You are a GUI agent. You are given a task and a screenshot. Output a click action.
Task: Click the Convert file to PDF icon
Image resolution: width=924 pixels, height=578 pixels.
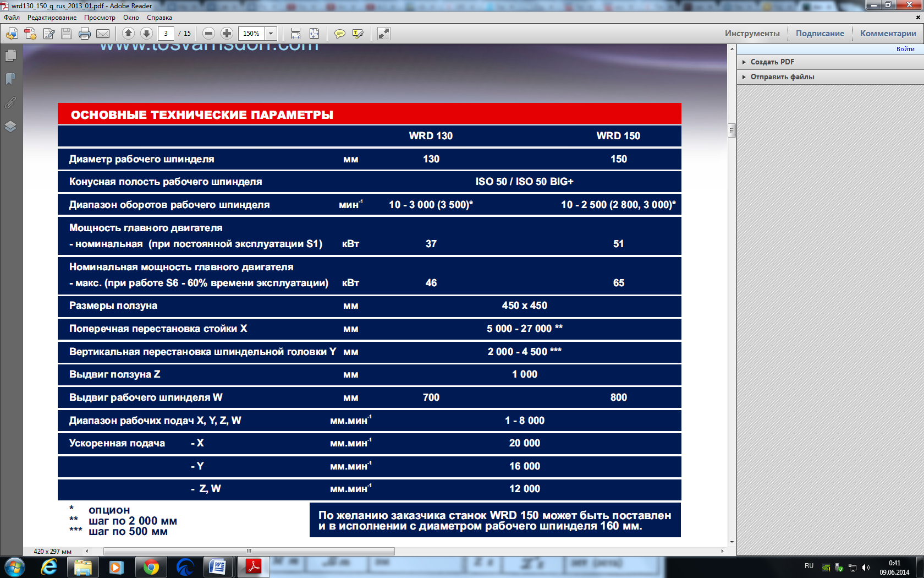[x=30, y=34]
